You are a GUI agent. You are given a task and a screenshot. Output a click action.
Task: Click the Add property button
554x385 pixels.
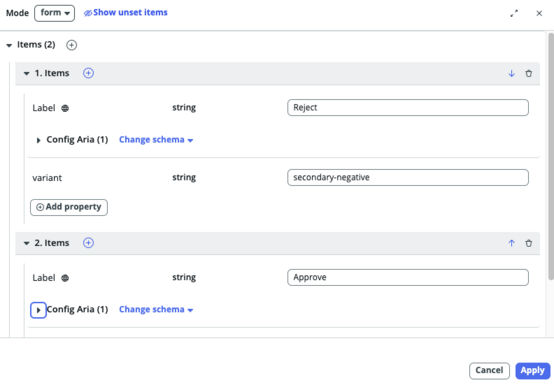(69, 207)
